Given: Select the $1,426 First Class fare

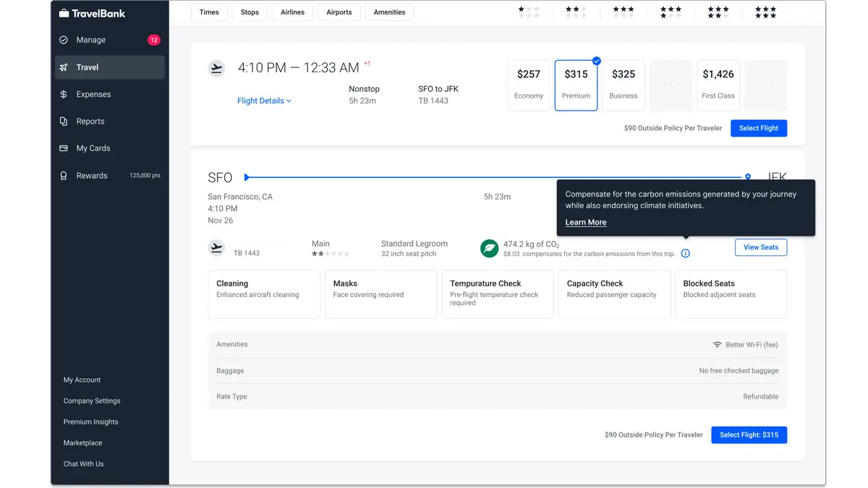Looking at the screenshot, I should (x=718, y=85).
